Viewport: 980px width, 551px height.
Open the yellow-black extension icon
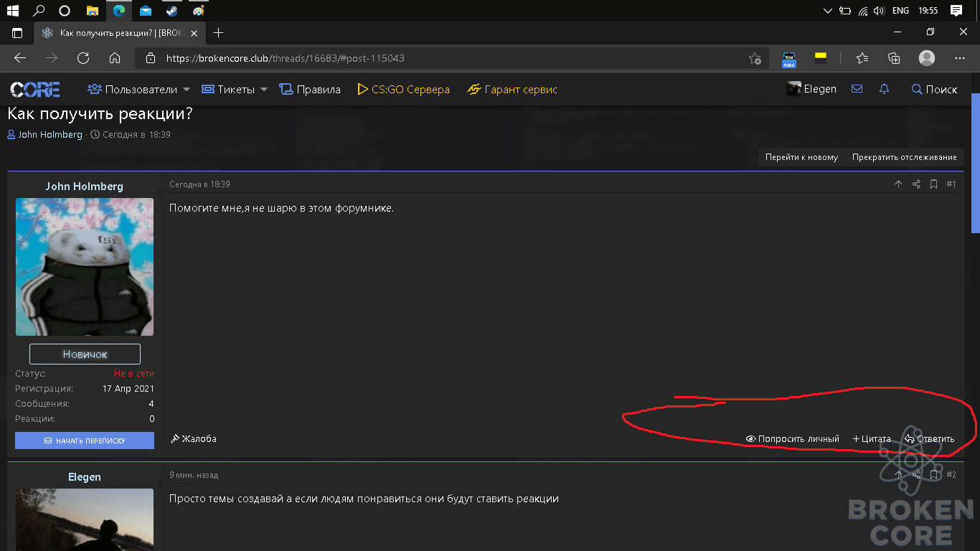click(820, 58)
